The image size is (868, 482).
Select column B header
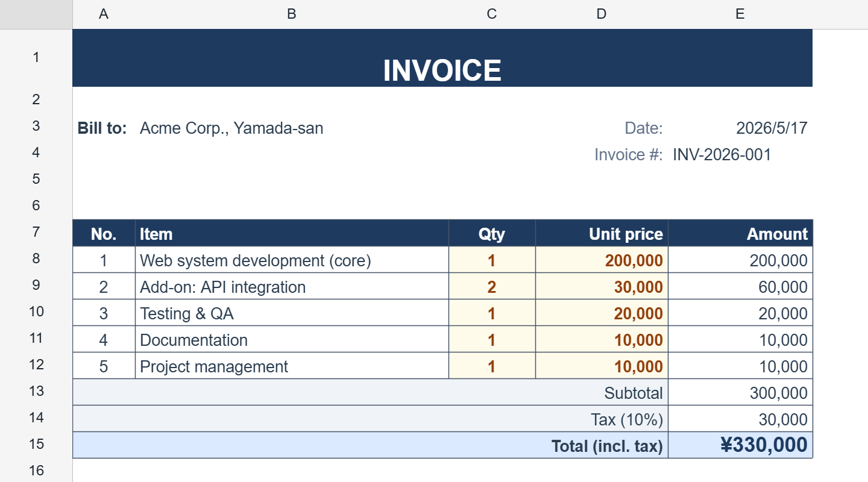(292, 14)
